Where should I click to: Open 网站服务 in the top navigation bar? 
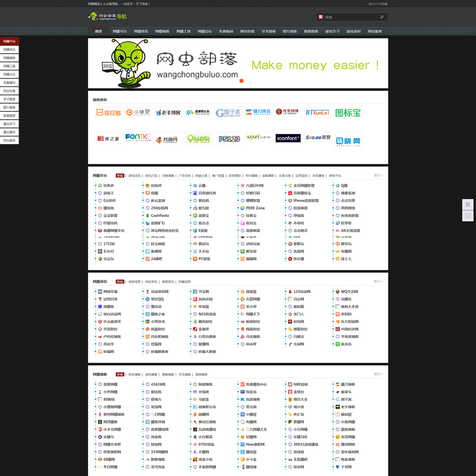point(375,31)
